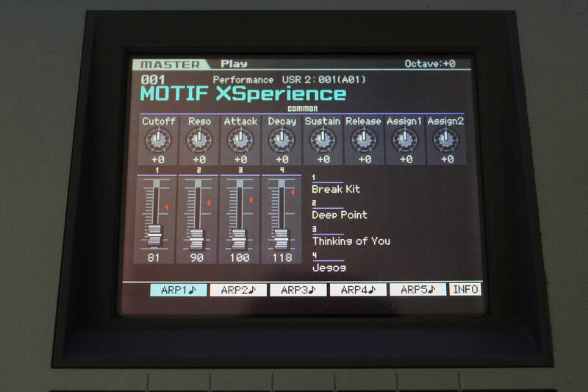
Task: Click the Reso knob
Action: pos(199,140)
